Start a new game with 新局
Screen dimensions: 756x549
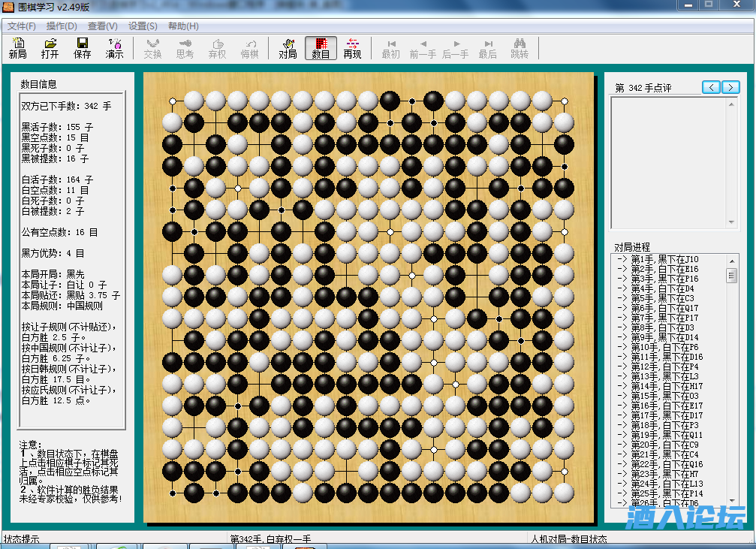click(17, 48)
